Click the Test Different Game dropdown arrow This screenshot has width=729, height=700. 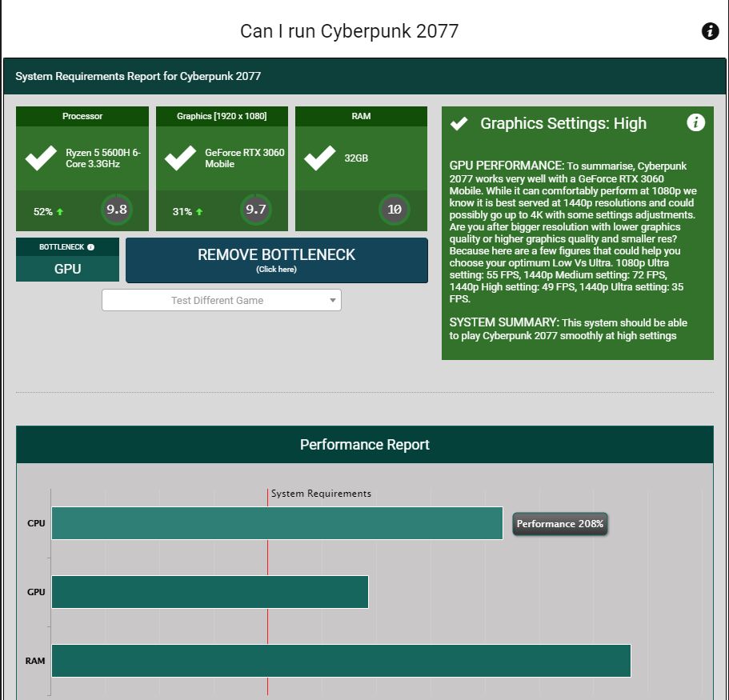click(x=332, y=300)
